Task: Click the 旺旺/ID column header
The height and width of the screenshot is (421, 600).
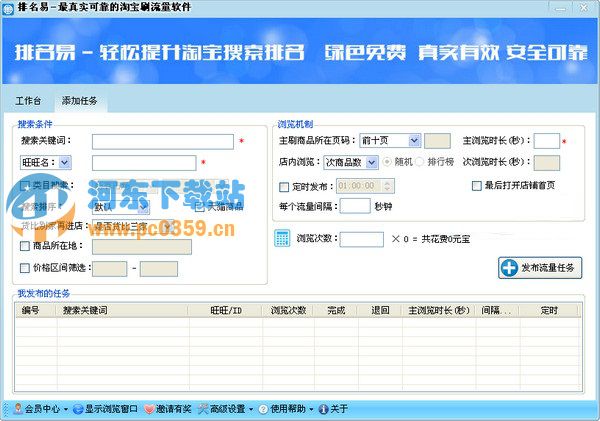Action: pyautogui.click(x=225, y=310)
